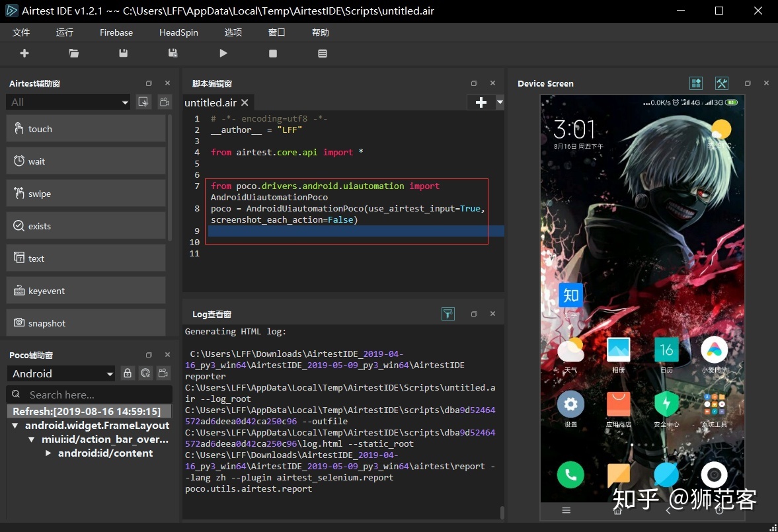Float the 脚本编辑窗 panel

point(474,83)
